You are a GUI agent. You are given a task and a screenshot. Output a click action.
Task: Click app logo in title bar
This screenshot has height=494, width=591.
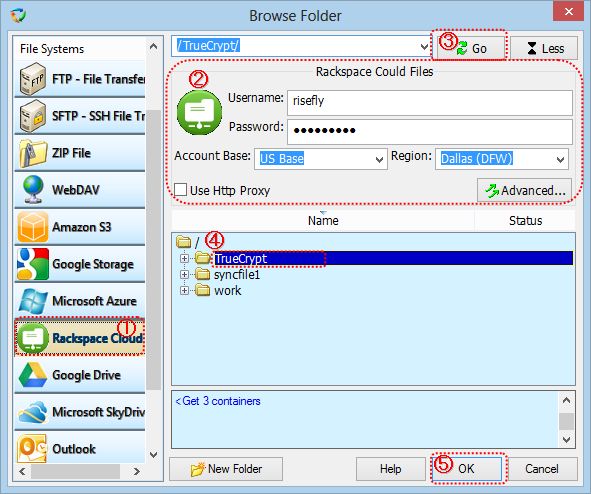18,15
